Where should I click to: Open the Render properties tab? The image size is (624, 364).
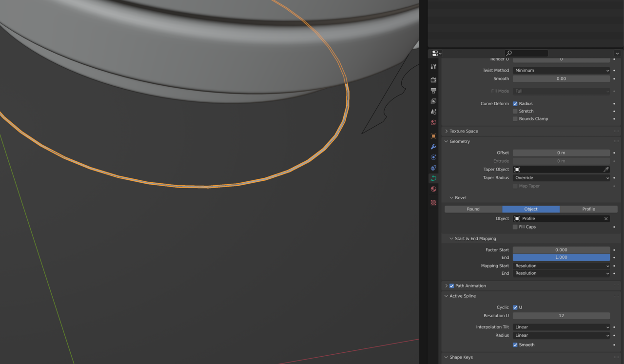click(x=433, y=79)
